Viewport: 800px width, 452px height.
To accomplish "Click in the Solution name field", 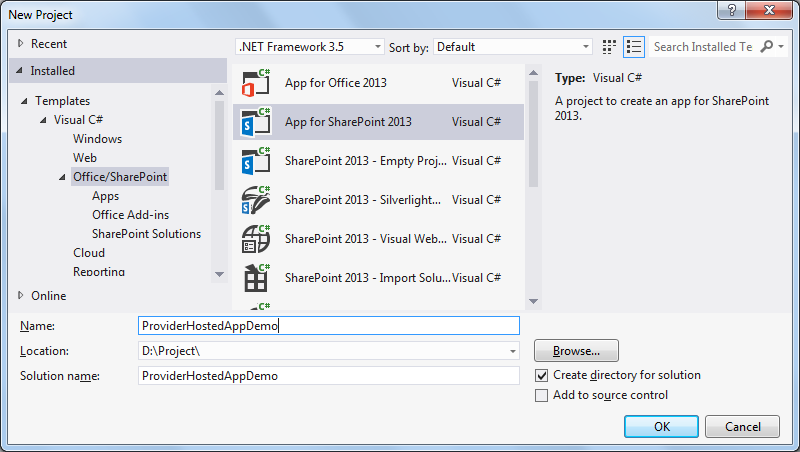I will tap(329, 376).
